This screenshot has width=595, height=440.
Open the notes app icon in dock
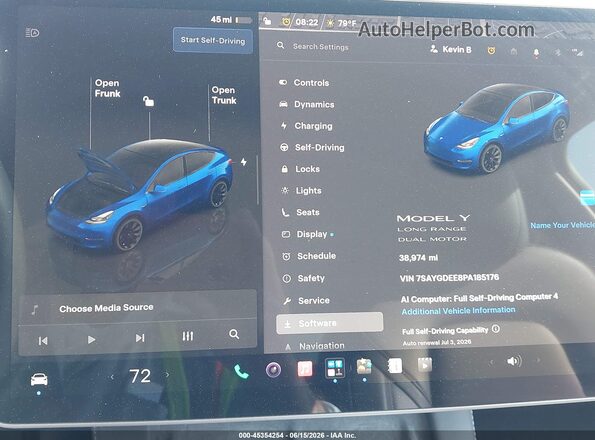(x=395, y=366)
